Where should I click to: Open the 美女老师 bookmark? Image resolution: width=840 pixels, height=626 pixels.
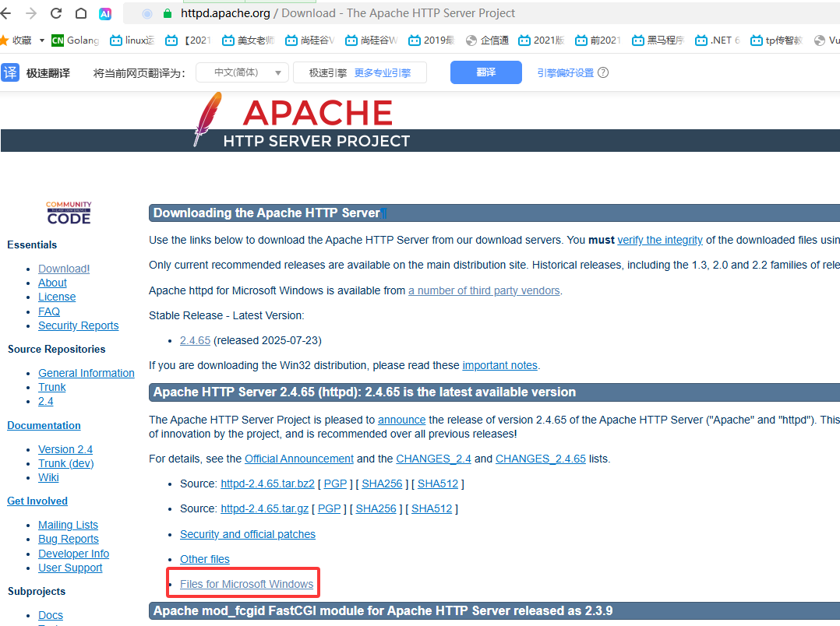(x=248, y=40)
